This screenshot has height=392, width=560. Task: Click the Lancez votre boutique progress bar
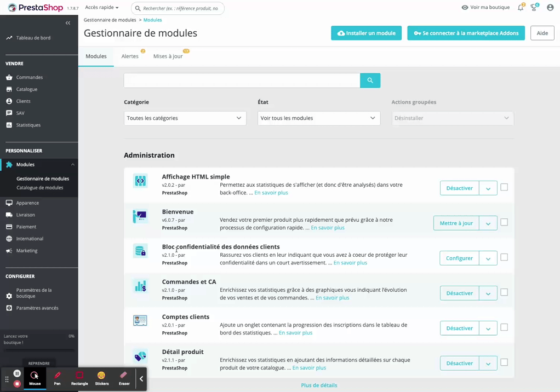click(39, 350)
